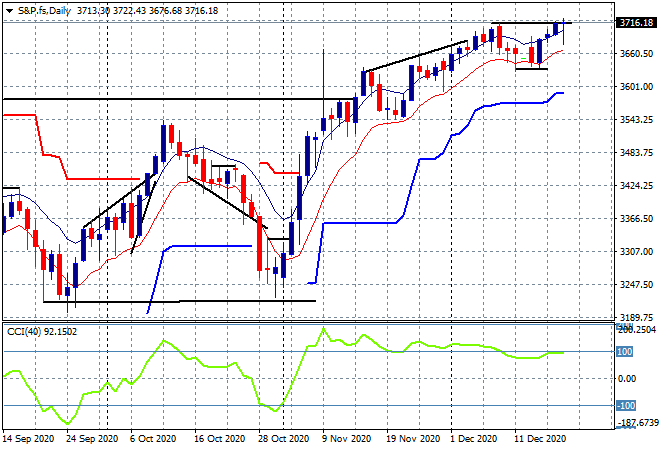This screenshot has height=450, width=660.
Task: Click the 1 Dec 2020 date label
Action: point(474,439)
